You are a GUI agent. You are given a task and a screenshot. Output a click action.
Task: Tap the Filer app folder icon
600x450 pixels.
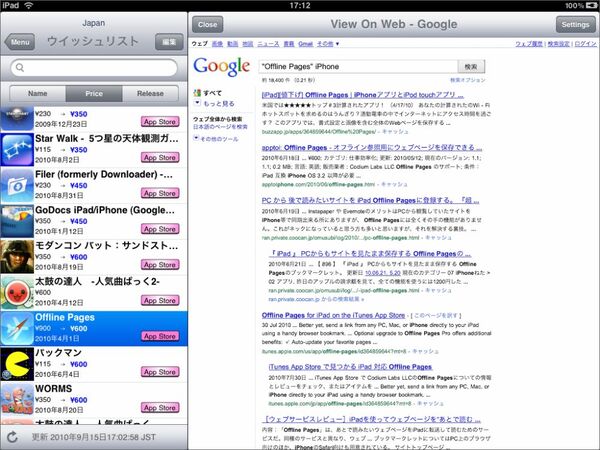tap(17, 185)
